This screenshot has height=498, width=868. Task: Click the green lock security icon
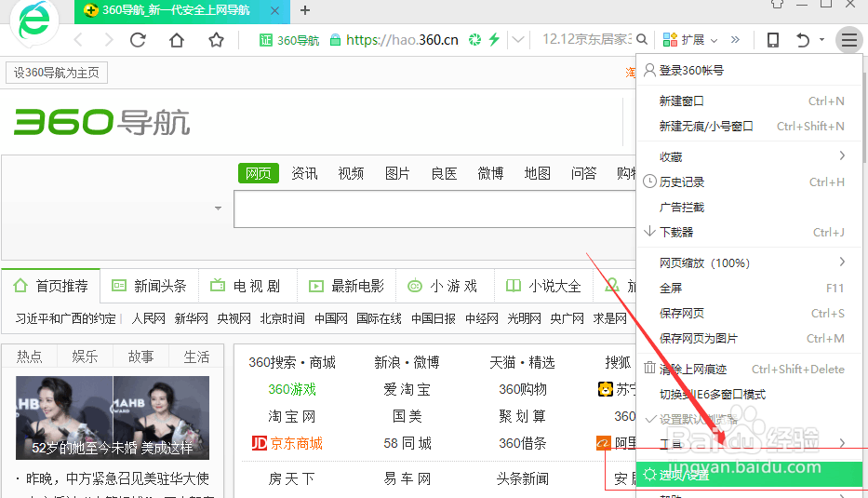coord(335,40)
